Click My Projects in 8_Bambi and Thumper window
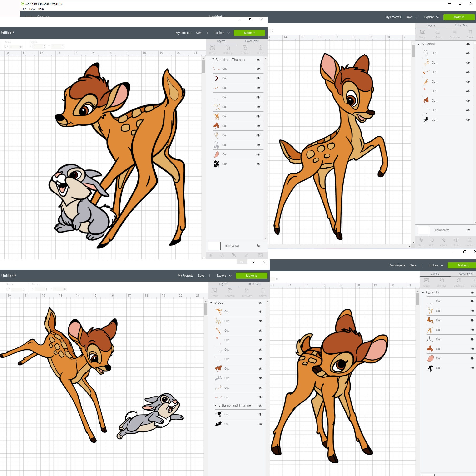 tap(186, 275)
